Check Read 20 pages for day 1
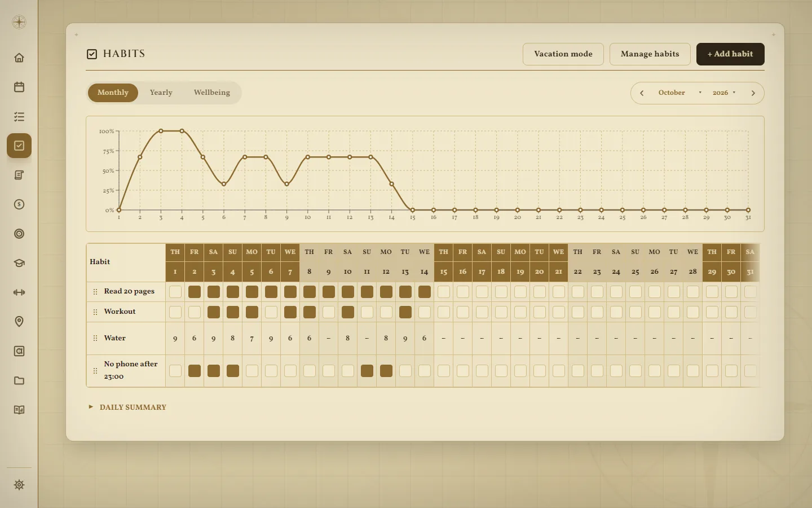The width and height of the screenshot is (812, 508). [175, 292]
